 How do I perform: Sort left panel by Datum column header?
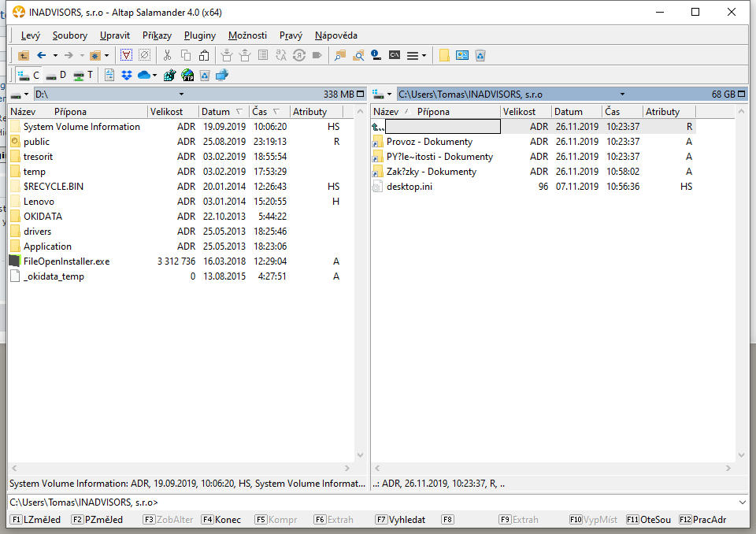[x=224, y=111]
